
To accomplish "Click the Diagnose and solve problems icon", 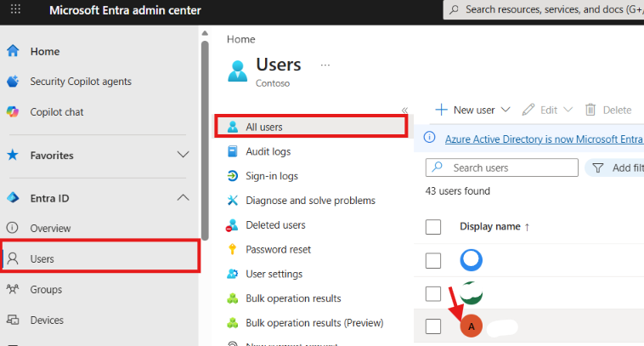I will (x=233, y=200).
